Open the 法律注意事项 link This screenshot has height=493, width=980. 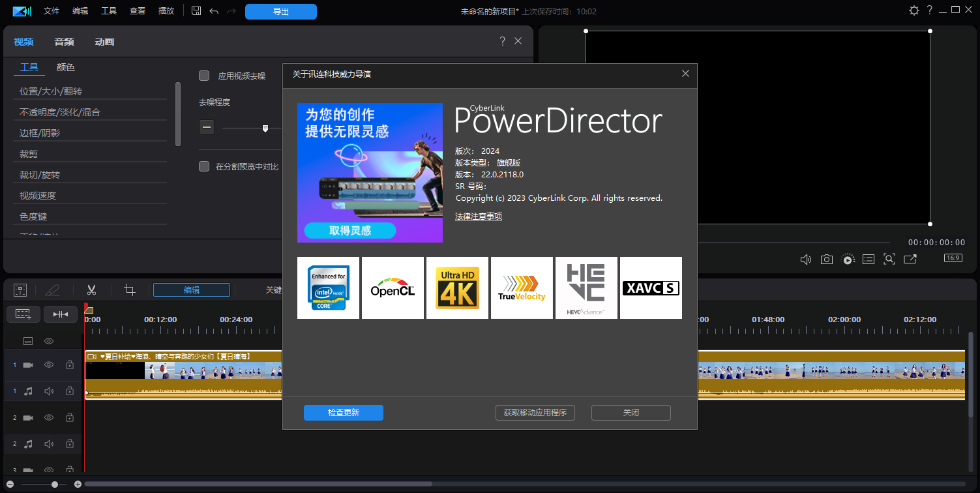coord(479,217)
